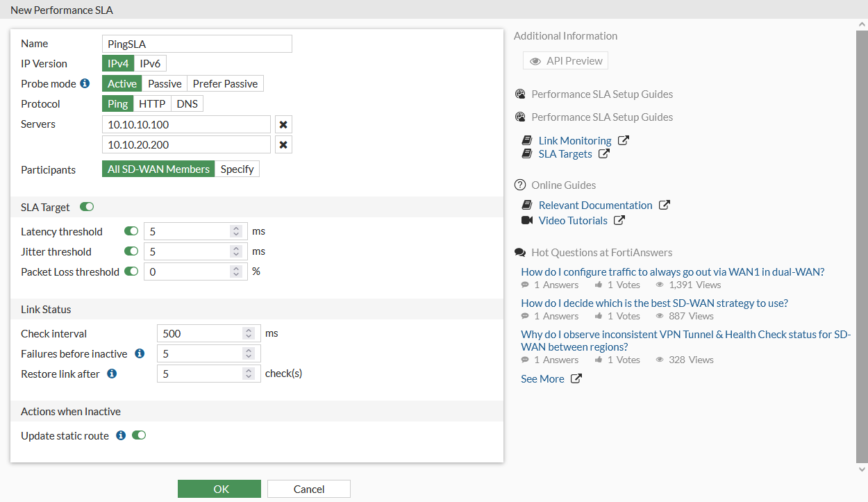This screenshot has width=868, height=502.
Task: Click the Latency threshold stepper up arrow
Action: [235, 228]
